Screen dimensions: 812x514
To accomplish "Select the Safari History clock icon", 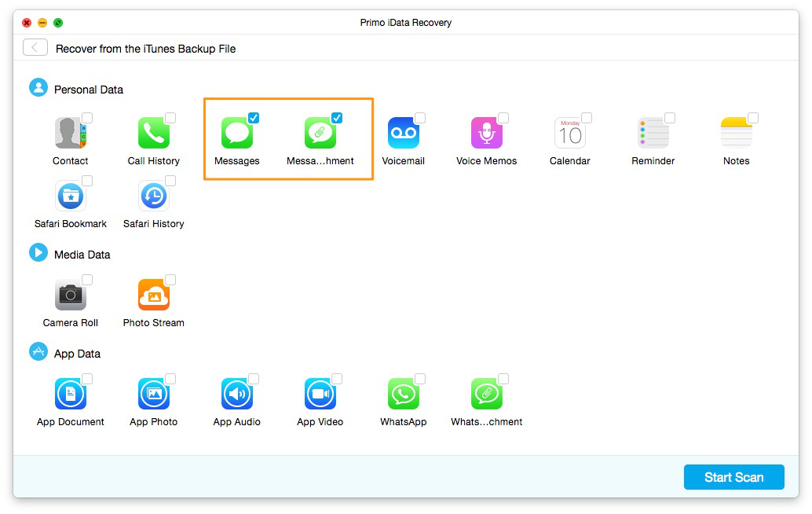I will [153, 196].
